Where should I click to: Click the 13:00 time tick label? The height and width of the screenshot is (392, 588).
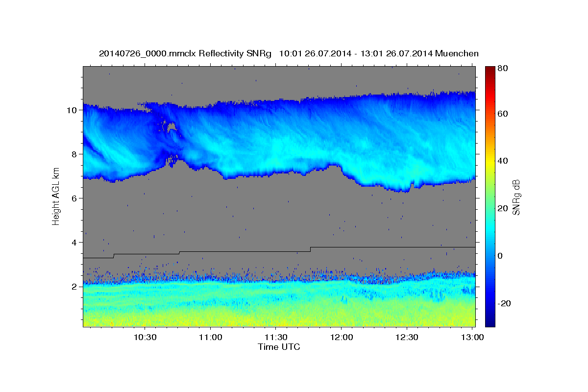click(x=472, y=337)
